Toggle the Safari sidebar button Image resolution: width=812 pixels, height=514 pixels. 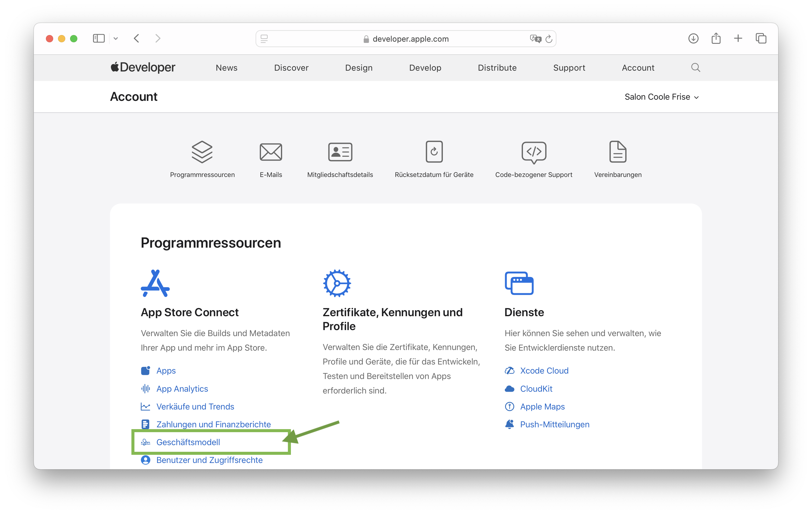[x=98, y=38]
